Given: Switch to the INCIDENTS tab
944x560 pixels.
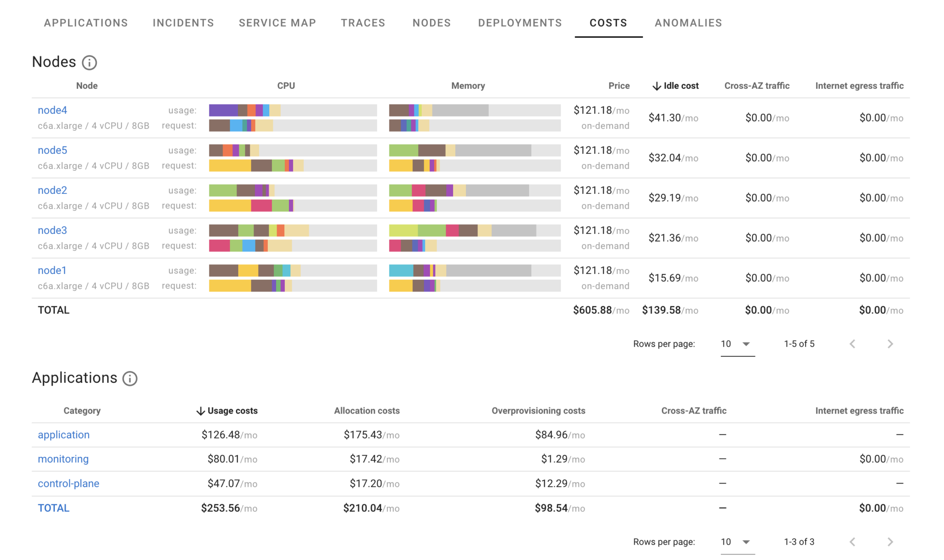Looking at the screenshot, I should pyautogui.click(x=183, y=23).
